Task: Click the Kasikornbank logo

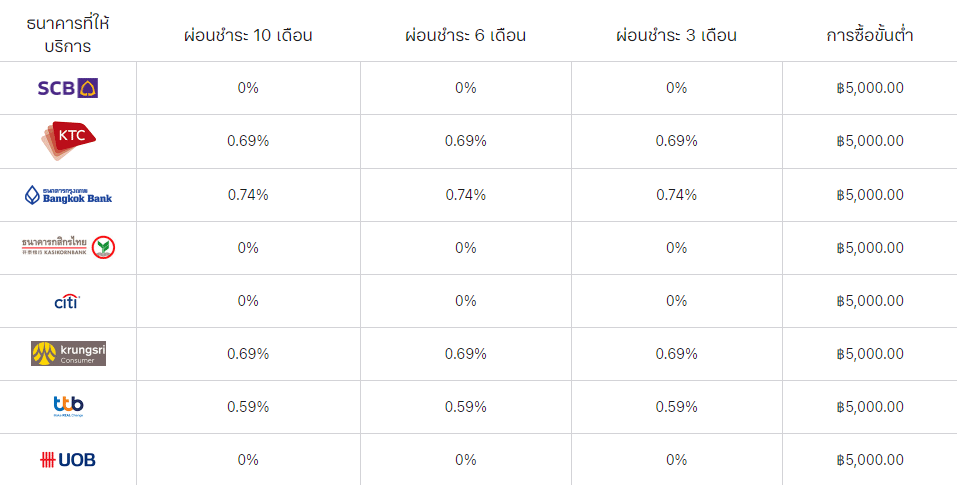Action: (x=68, y=247)
